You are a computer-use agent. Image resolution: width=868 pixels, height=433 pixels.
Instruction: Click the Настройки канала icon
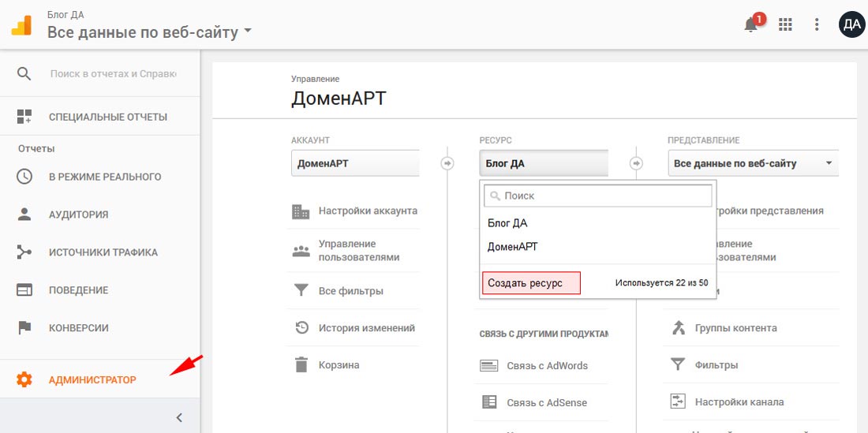point(678,401)
